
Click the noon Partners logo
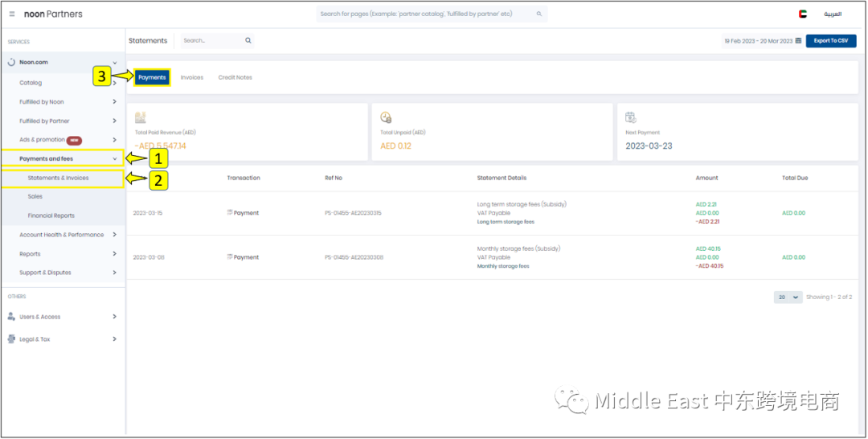pos(53,14)
